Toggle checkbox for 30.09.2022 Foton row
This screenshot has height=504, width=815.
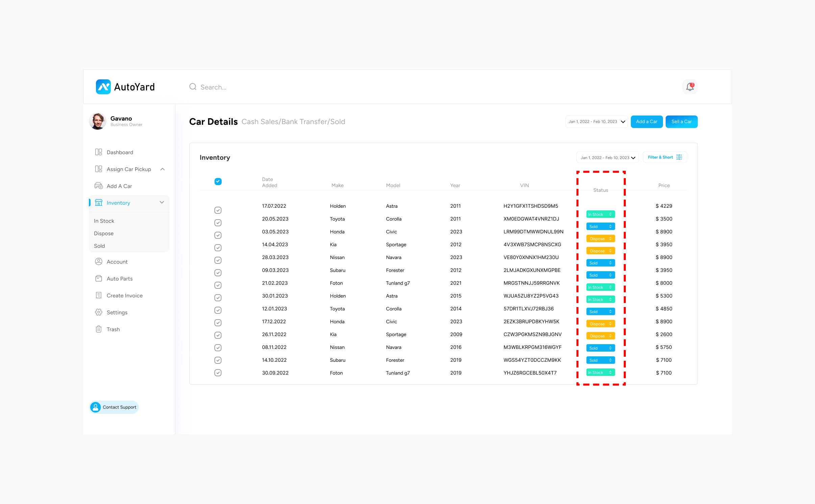click(x=218, y=373)
